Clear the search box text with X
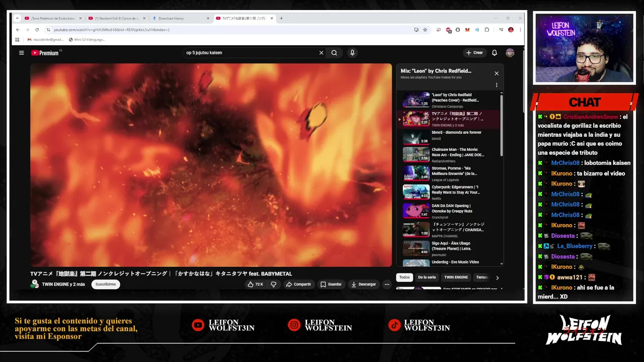The image size is (644, 362). click(x=321, y=53)
